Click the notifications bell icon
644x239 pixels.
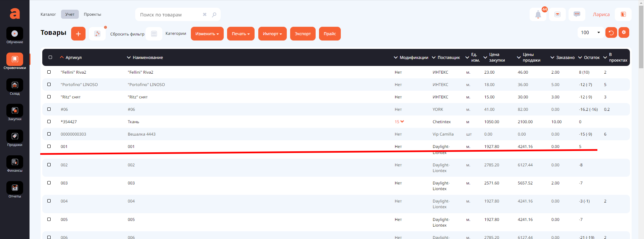click(538, 14)
